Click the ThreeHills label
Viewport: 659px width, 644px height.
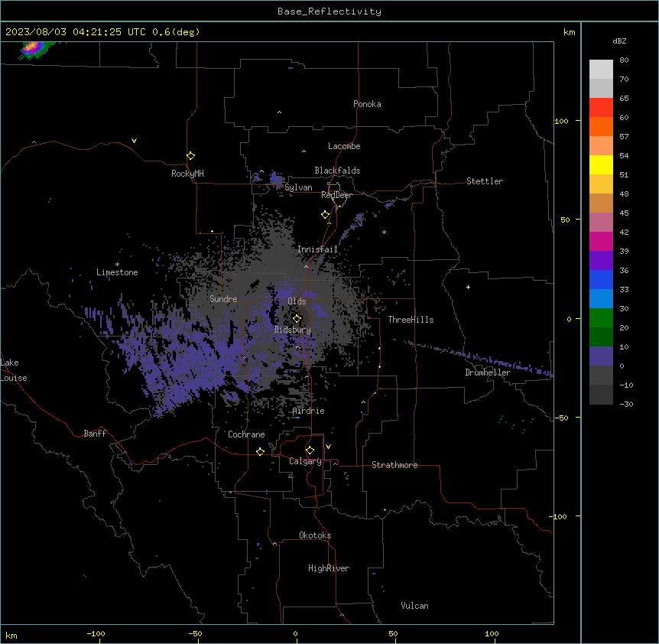[x=411, y=320]
